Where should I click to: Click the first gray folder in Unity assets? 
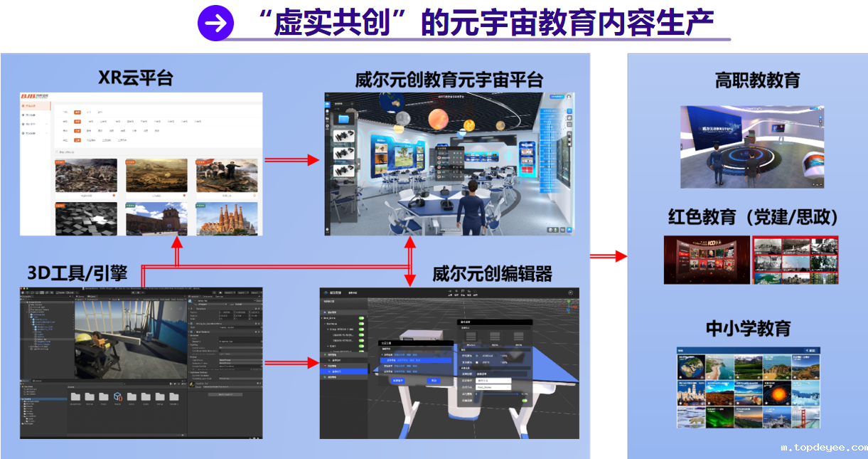75,396
